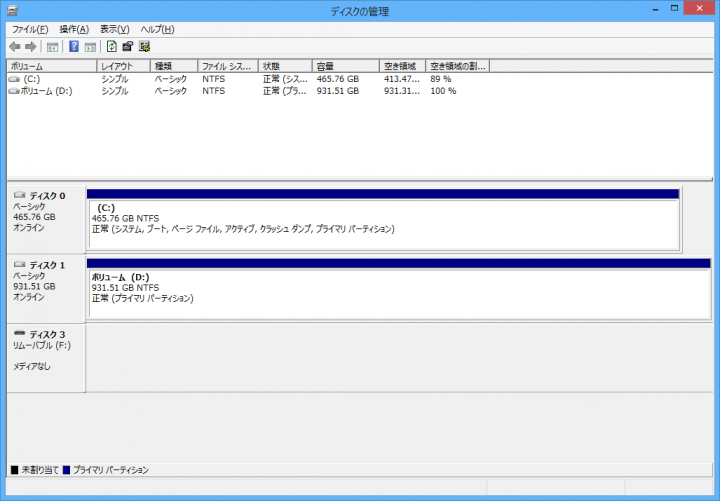Screen dimensions: 720x501
Task: Click NTFS file system cell for (C:)
Action: (214, 79)
